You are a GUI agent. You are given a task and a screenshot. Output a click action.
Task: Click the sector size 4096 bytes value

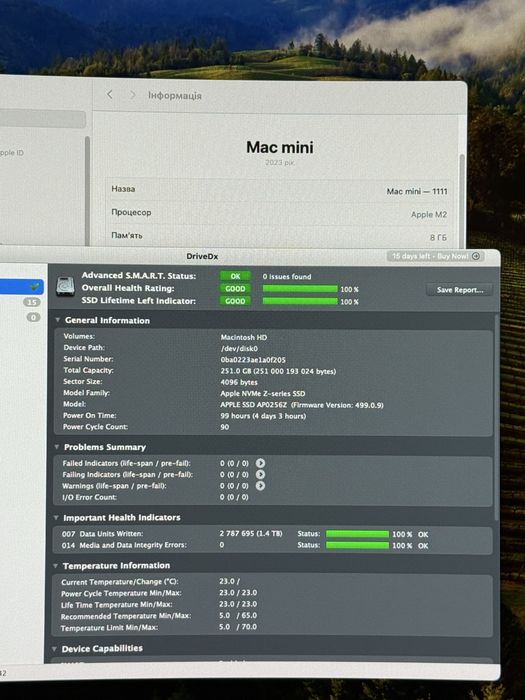pos(239,382)
